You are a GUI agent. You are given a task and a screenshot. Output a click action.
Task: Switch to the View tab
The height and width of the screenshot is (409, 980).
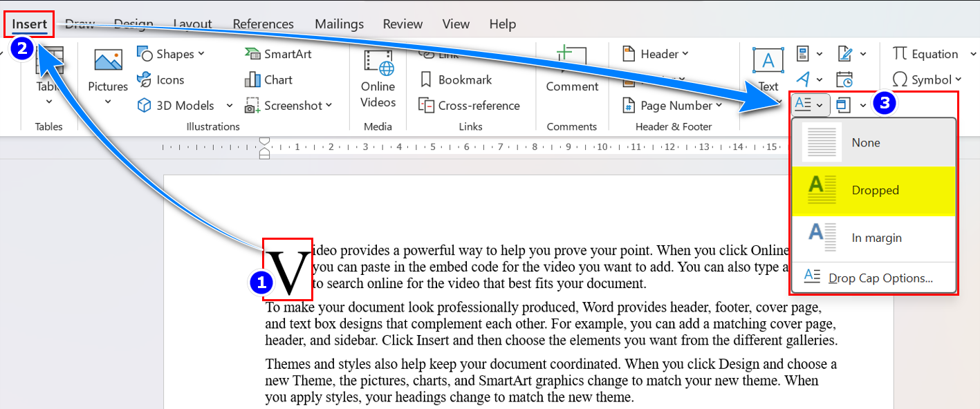[456, 24]
